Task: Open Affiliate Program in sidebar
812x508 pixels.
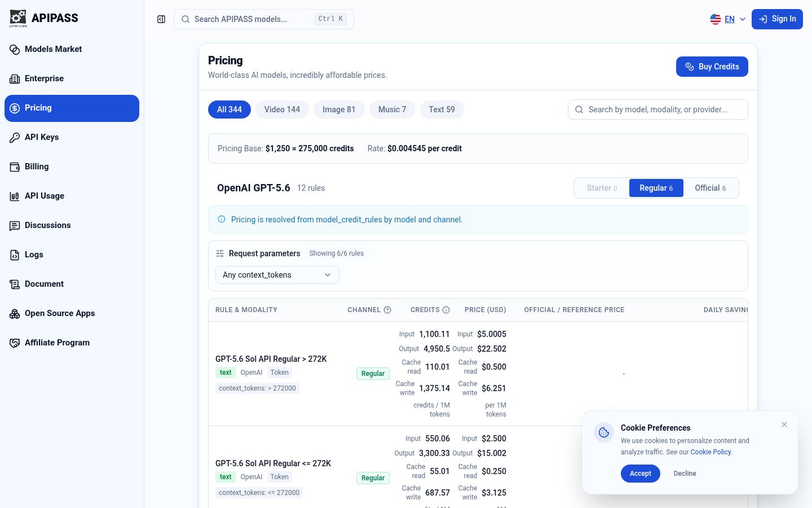Action: (72, 343)
